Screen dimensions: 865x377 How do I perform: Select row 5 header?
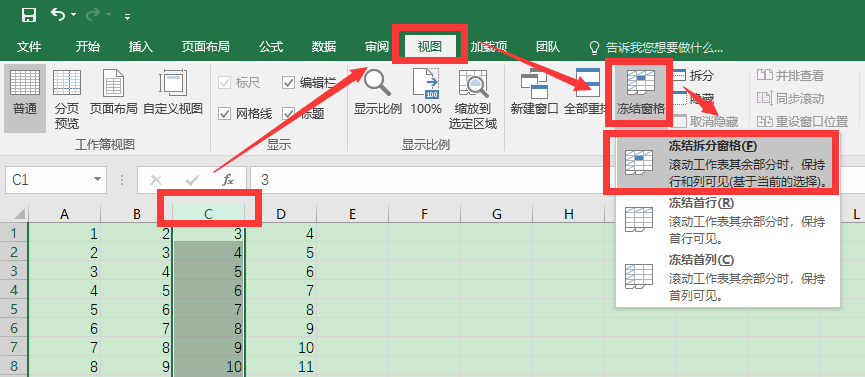coord(14,309)
